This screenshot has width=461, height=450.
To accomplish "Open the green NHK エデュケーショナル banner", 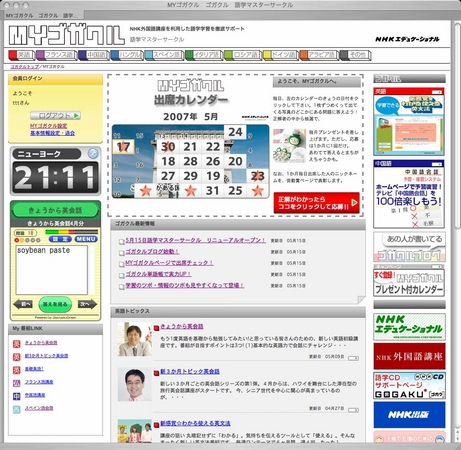I will pyautogui.click(x=409, y=327).
